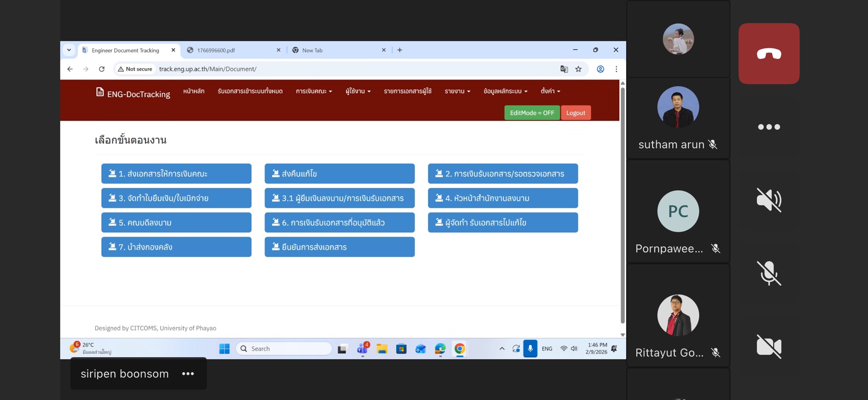This screenshot has width=868, height=400.
Task: Hang up with the red end call button
Action: [768, 54]
